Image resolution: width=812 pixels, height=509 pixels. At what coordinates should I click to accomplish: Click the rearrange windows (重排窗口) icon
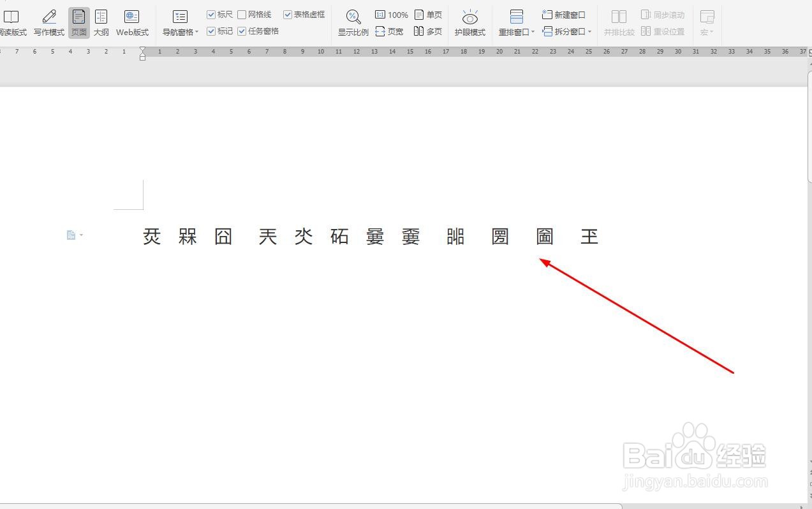[517, 17]
